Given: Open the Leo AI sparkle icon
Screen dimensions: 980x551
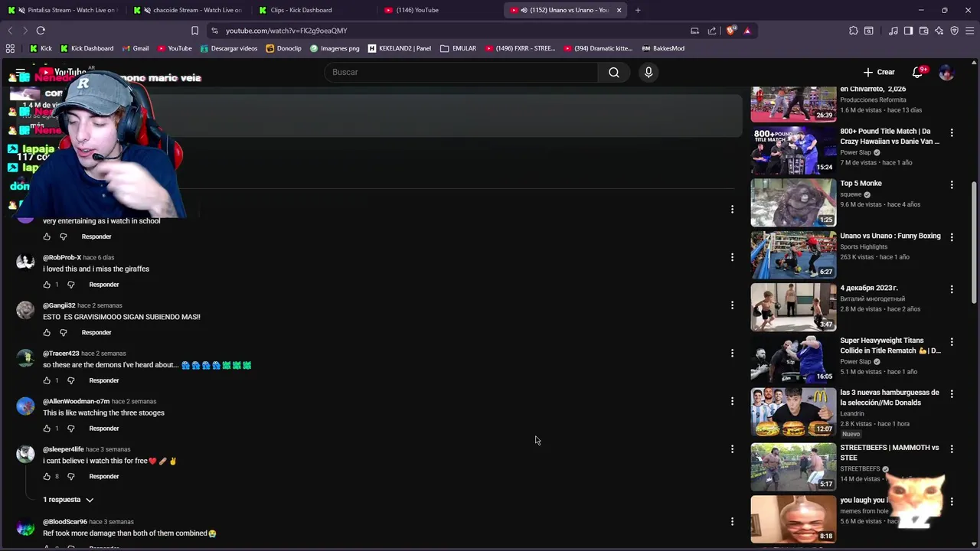Looking at the screenshot, I should 939,31.
